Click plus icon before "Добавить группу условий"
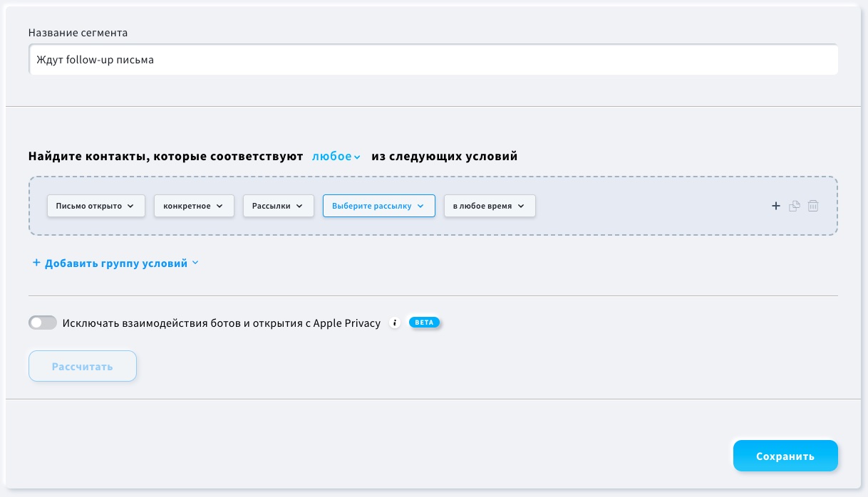The width and height of the screenshot is (868, 497). point(36,263)
